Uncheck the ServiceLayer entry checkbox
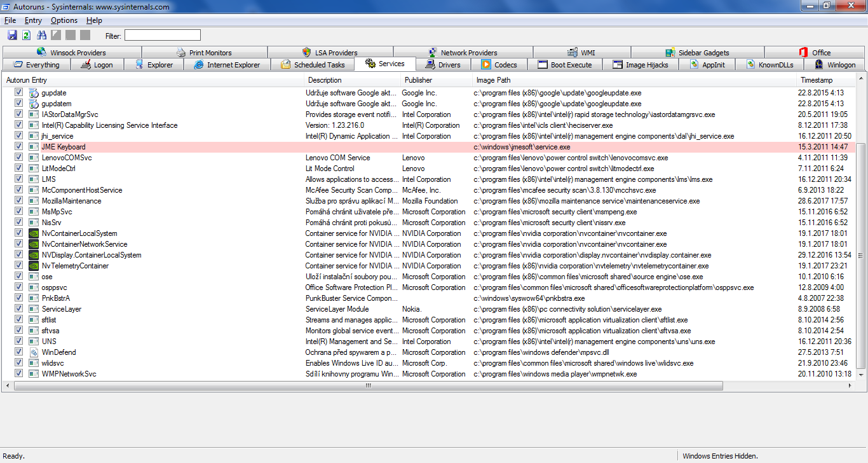 point(18,309)
